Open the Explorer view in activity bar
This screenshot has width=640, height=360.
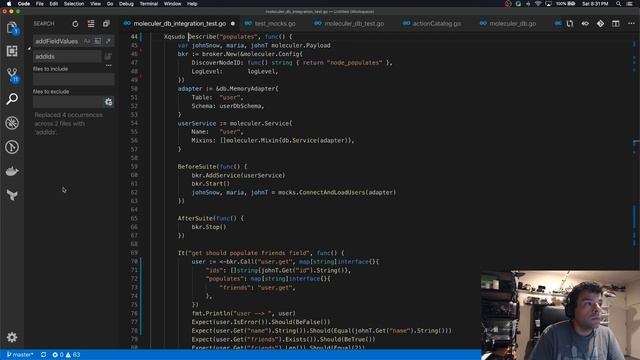(x=12, y=28)
